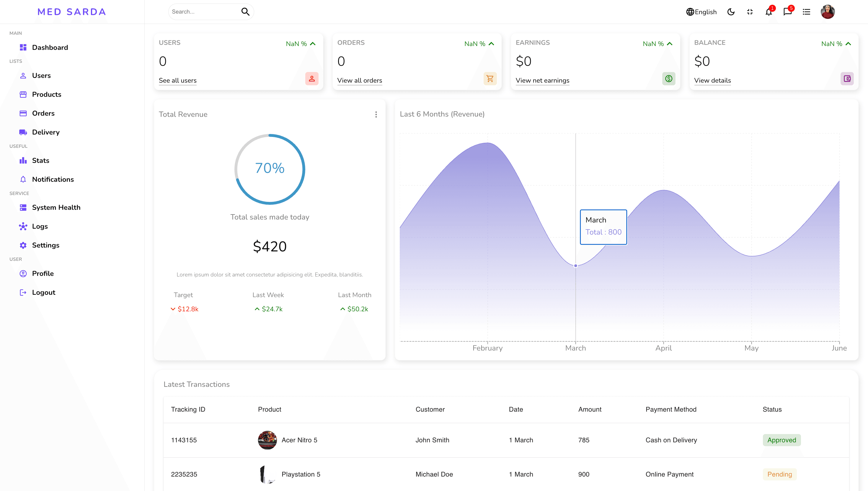The width and height of the screenshot is (868, 491).
Task: Click View details link on Balance
Action: pyautogui.click(x=712, y=80)
